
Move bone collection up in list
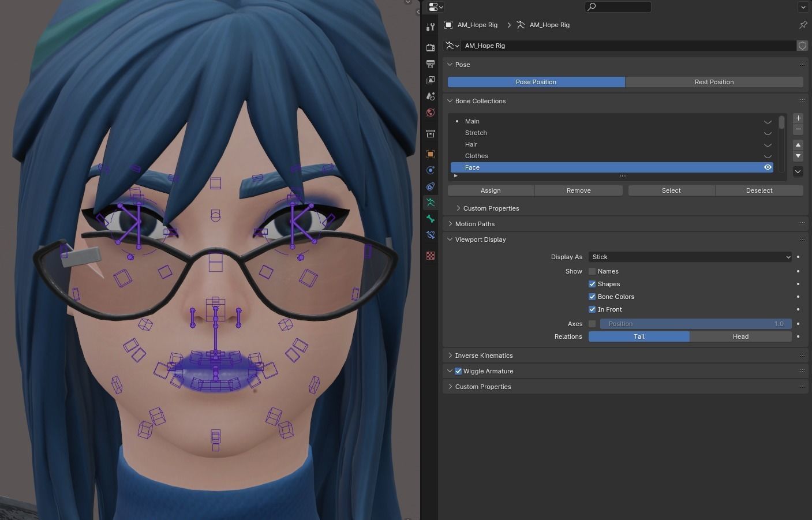(798, 145)
